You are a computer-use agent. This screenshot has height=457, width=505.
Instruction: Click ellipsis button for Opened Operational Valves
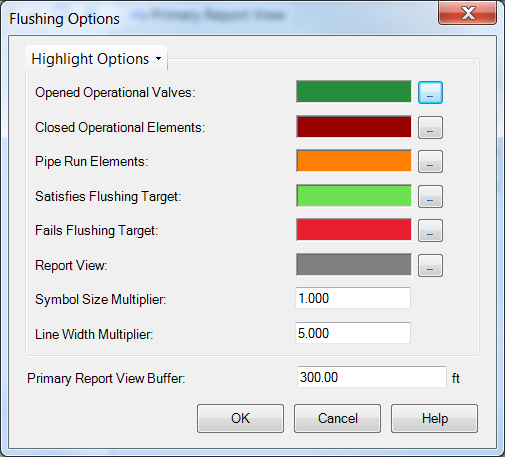point(430,92)
